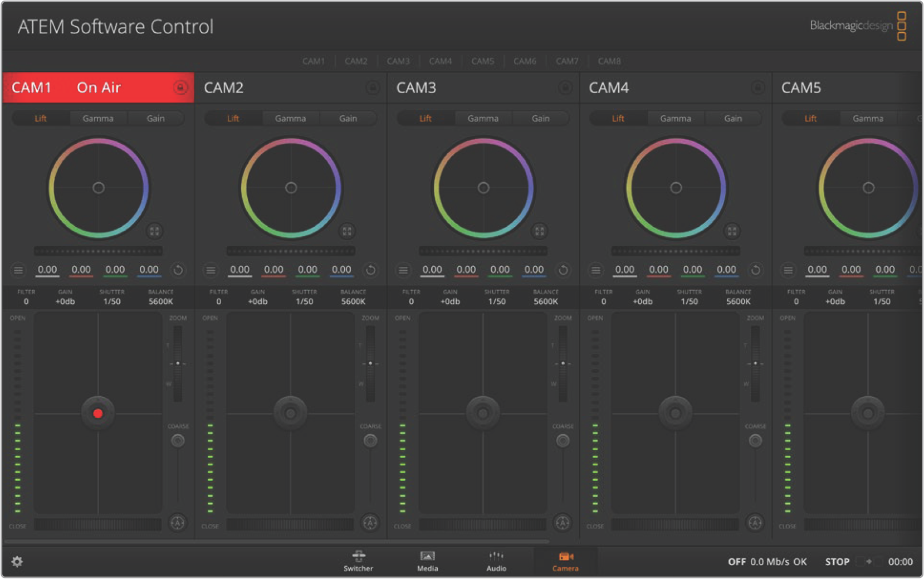This screenshot has width=924, height=579.
Task: Expand CAM1 color wheel to full view
Action: click(154, 231)
